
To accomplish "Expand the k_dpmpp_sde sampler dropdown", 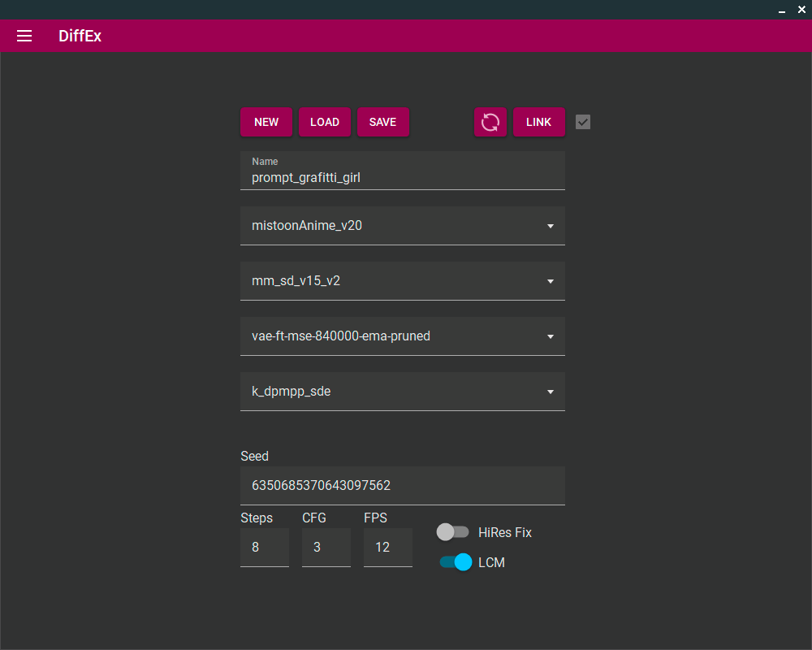I will [x=402, y=392].
